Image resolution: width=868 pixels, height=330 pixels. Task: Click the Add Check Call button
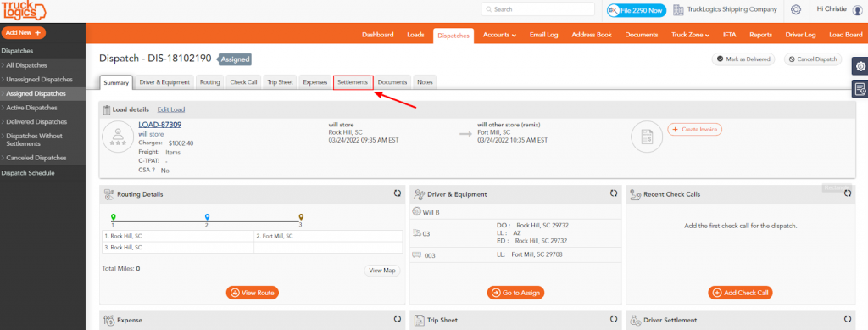pos(740,293)
